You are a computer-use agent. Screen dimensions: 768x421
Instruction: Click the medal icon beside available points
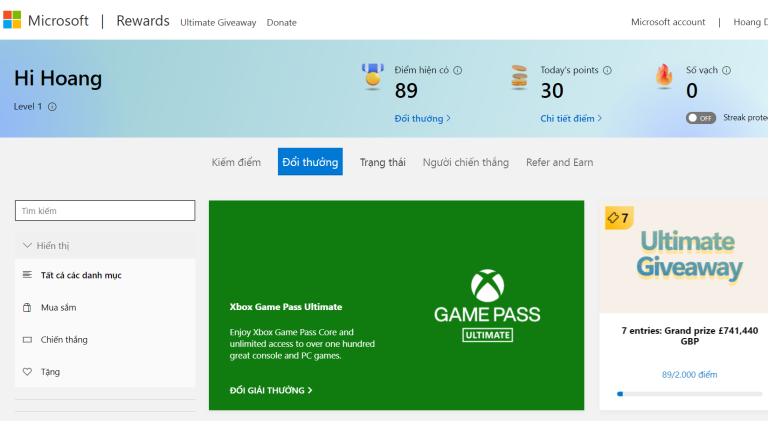[372, 77]
